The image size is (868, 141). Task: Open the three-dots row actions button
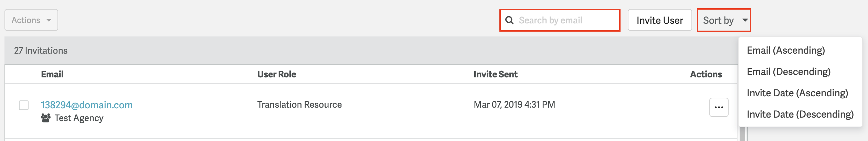point(719,107)
